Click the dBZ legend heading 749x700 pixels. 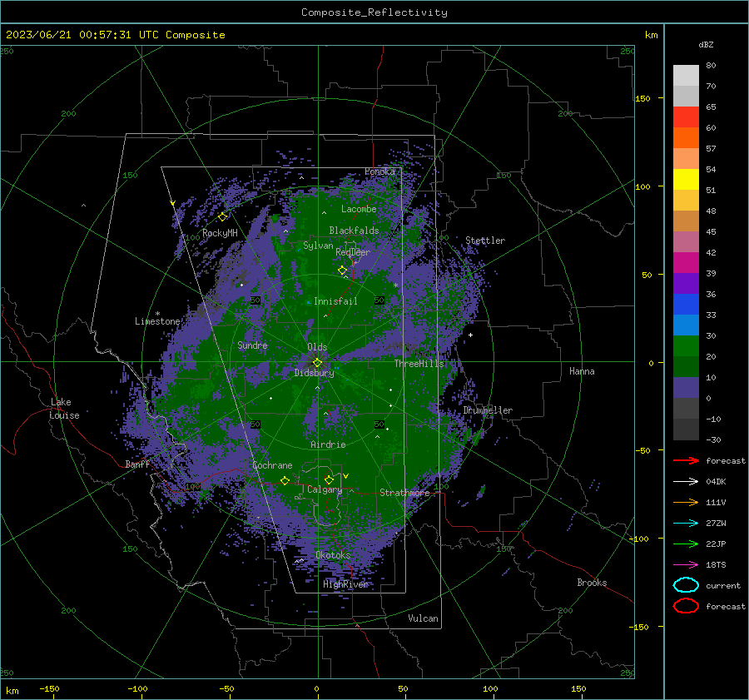(x=706, y=44)
